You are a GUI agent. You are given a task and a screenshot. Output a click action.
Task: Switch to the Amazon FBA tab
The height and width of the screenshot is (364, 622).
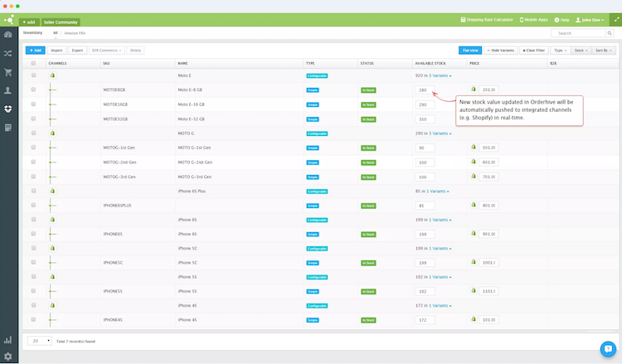pos(75,33)
